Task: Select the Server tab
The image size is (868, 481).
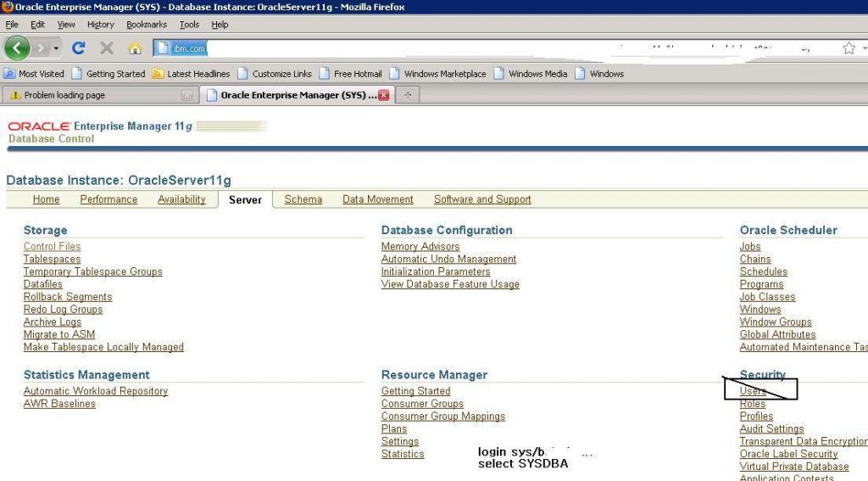Action: [245, 200]
